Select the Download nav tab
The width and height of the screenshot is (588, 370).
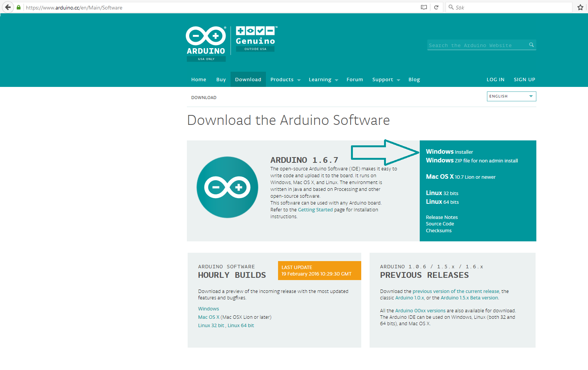(x=248, y=79)
